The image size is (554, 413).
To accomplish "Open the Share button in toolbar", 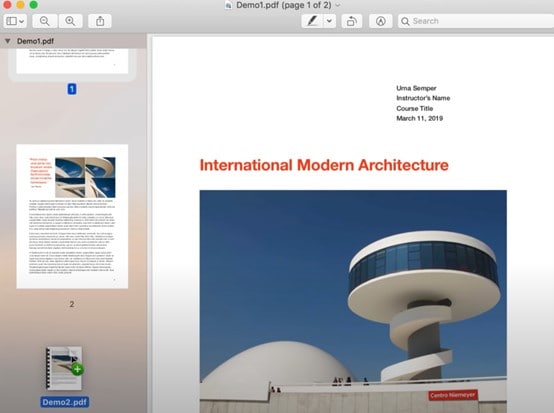I will [100, 21].
